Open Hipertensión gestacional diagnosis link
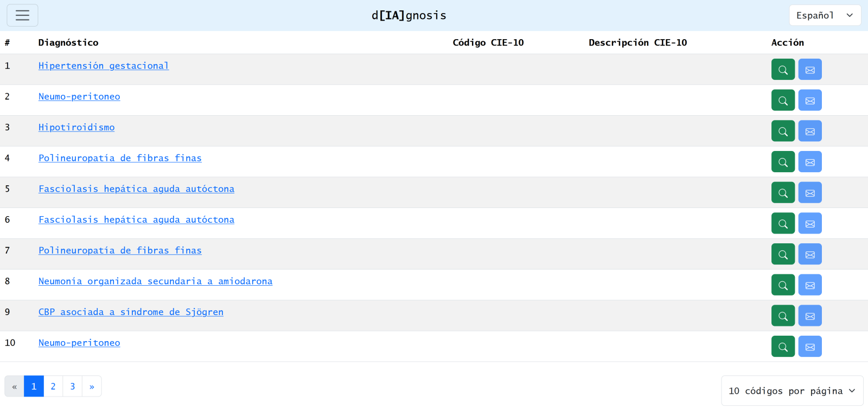The image size is (868, 409). tap(104, 66)
